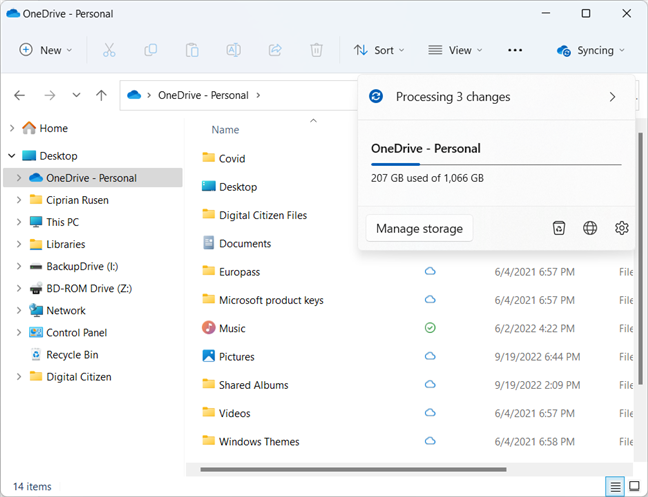Select OneDrive - Personal in navigation pane
Image resolution: width=648 pixels, height=497 pixels.
93,178
